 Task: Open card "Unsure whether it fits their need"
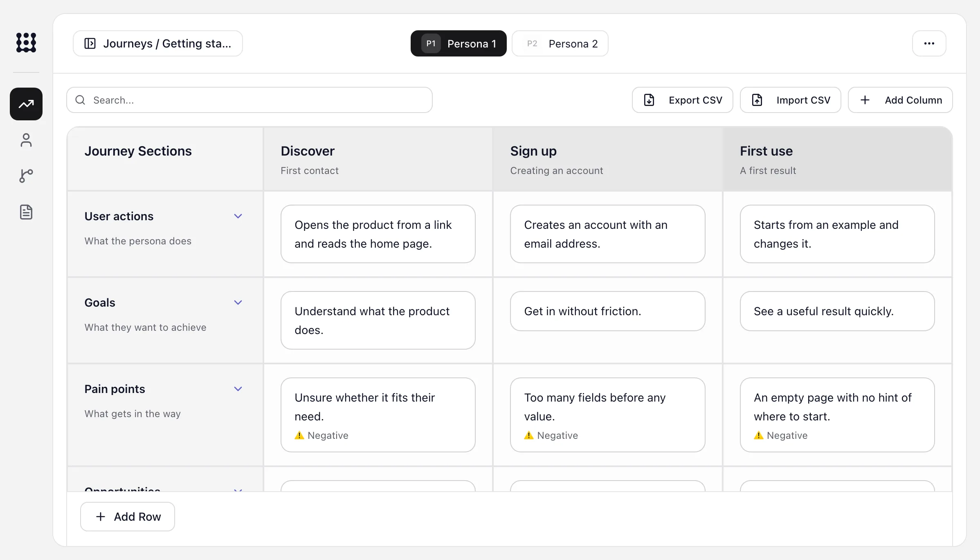point(378,415)
